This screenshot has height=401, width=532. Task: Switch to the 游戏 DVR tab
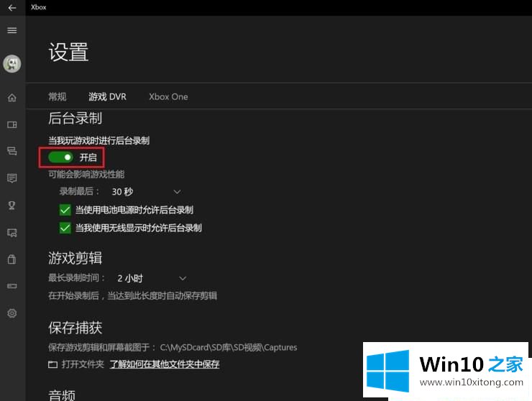click(x=107, y=97)
